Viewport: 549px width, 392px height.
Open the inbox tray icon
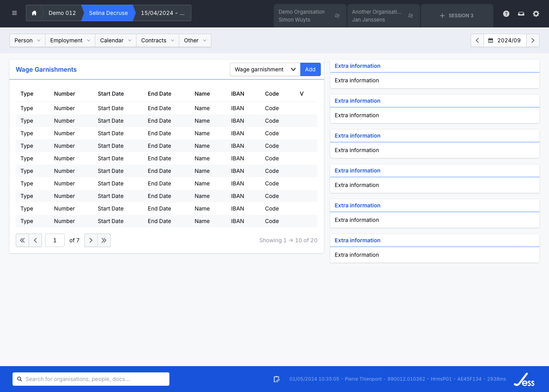521,14
